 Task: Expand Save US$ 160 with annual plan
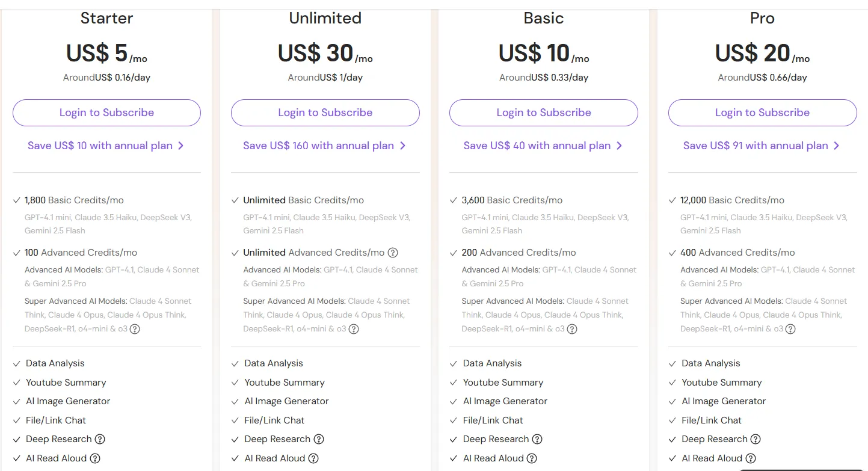[325, 146]
